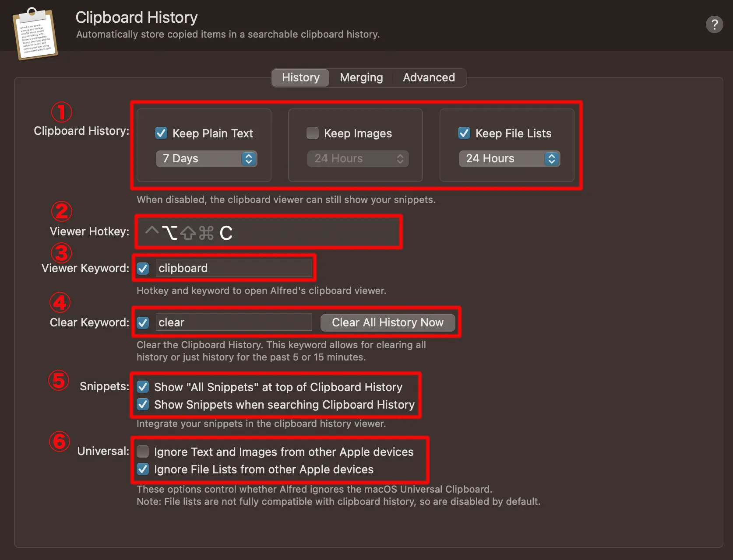
Task: Click the 'Universal:' label
Action: (103, 451)
